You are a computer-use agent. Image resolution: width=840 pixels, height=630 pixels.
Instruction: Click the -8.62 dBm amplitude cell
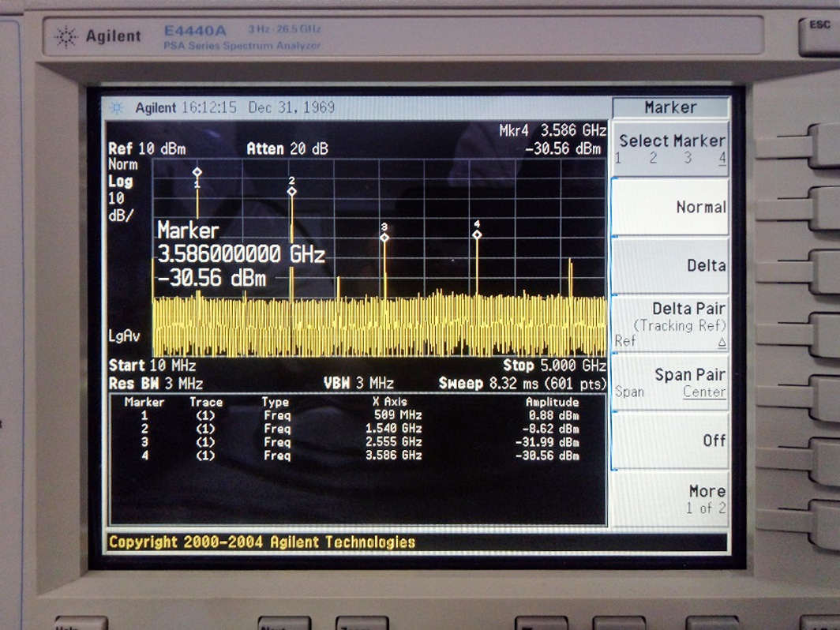(550, 429)
